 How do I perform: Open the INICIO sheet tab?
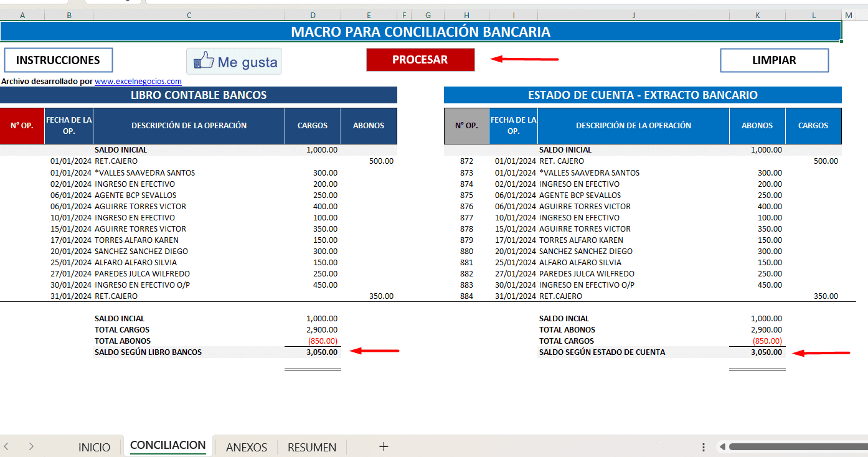95,446
